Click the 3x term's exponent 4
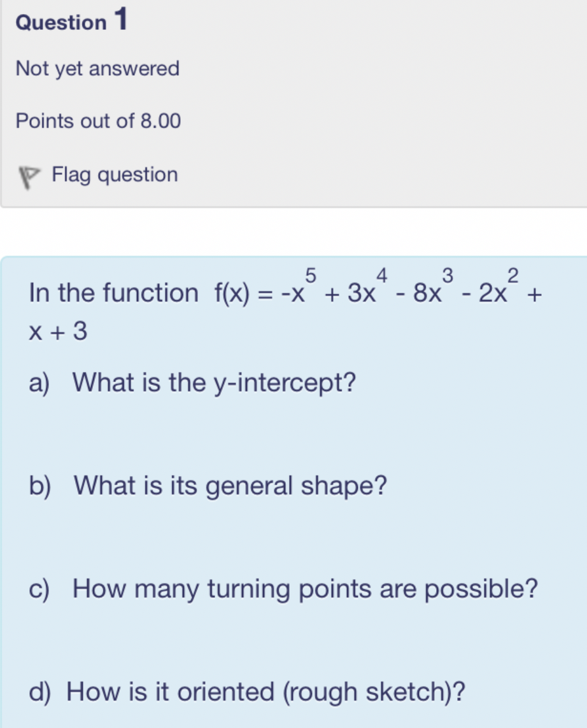 pyautogui.click(x=382, y=276)
